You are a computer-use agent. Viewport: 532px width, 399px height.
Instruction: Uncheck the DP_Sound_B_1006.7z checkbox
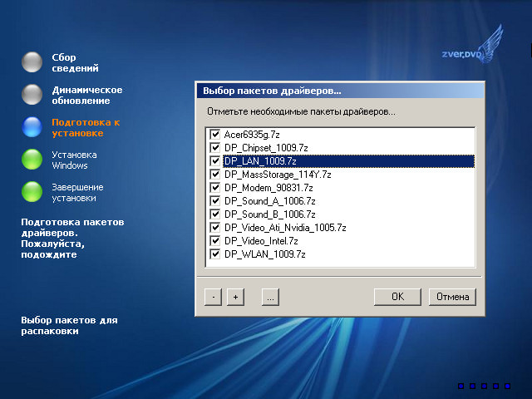(x=214, y=214)
